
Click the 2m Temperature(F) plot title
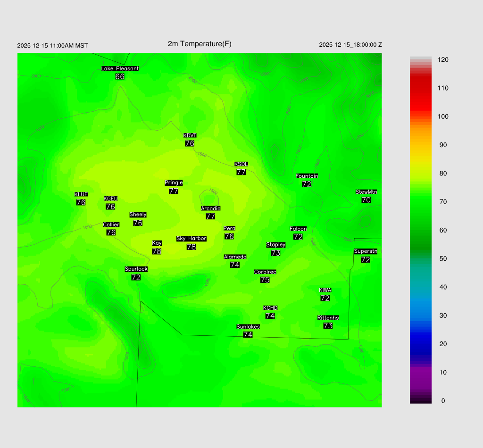[x=200, y=44]
